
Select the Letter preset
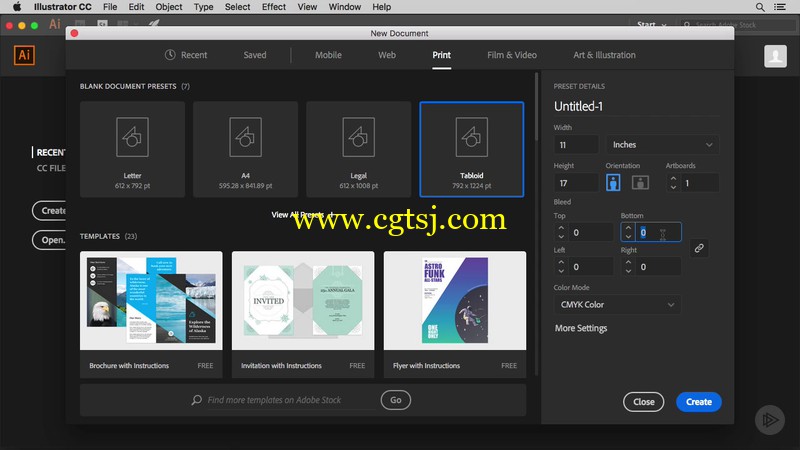pos(132,149)
